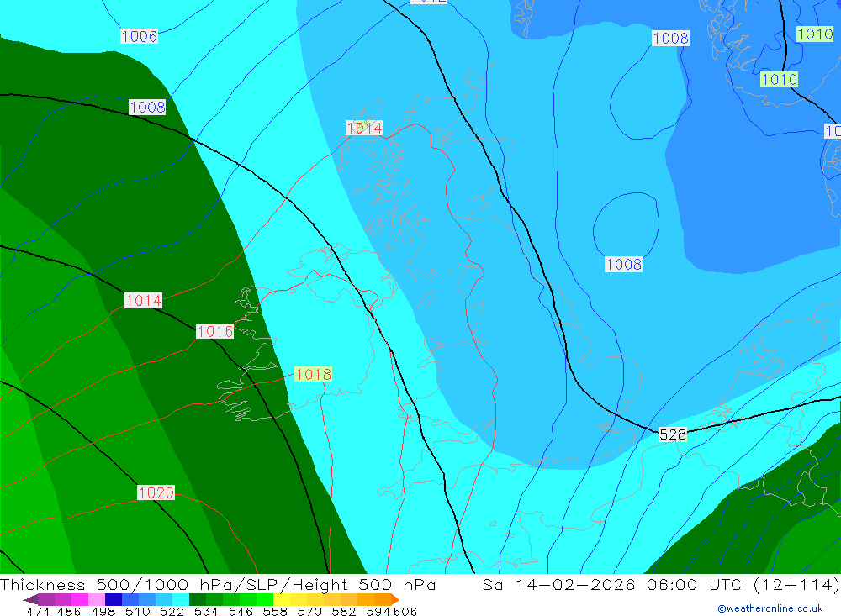Click the 1008 label beneath the oval contour
The image size is (841, 616).
[x=623, y=265]
